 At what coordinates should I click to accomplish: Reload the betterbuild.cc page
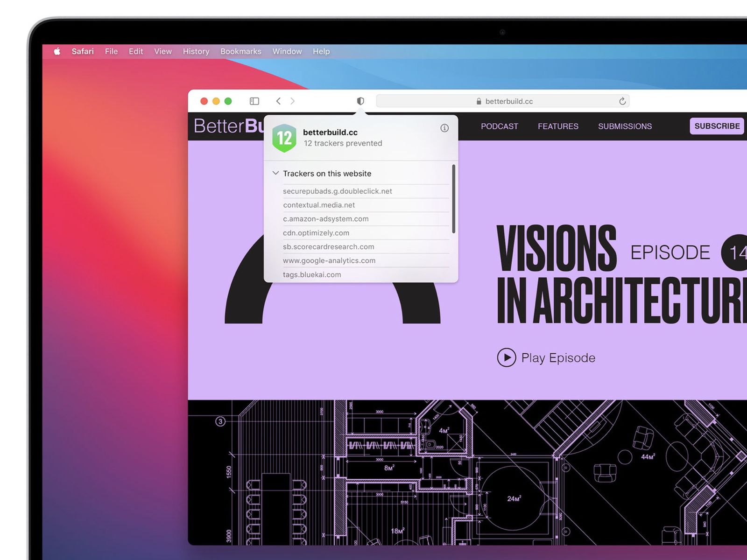[622, 101]
